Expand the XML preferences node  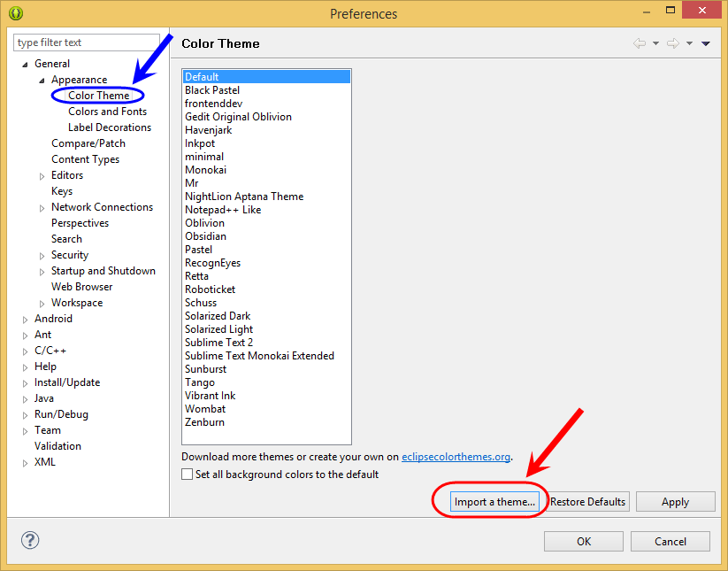click(x=25, y=463)
